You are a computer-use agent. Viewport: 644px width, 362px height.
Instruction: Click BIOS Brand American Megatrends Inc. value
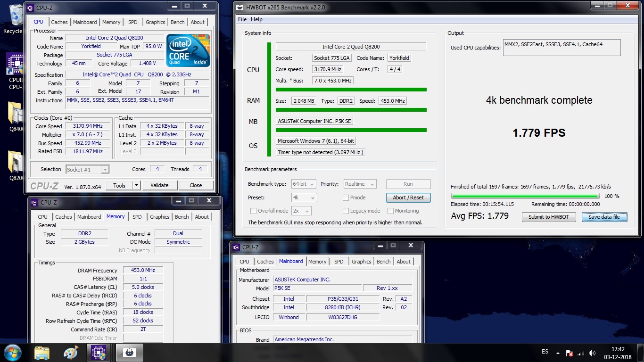pyautogui.click(x=343, y=339)
